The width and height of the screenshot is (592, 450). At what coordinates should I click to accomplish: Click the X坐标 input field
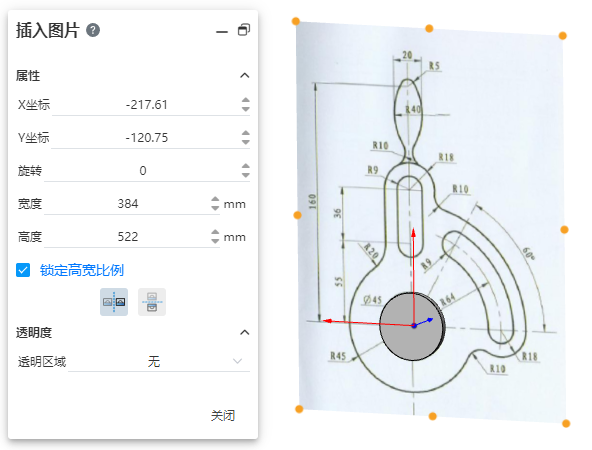(x=146, y=105)
